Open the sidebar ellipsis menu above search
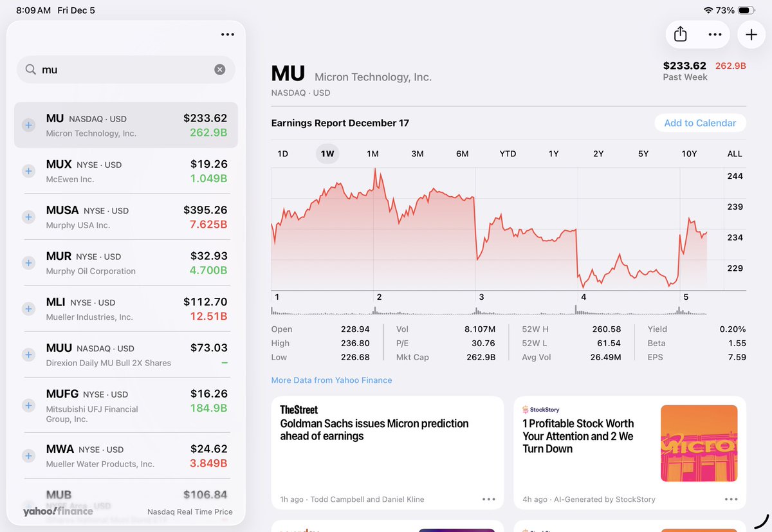772x532 pixels. 228,35
